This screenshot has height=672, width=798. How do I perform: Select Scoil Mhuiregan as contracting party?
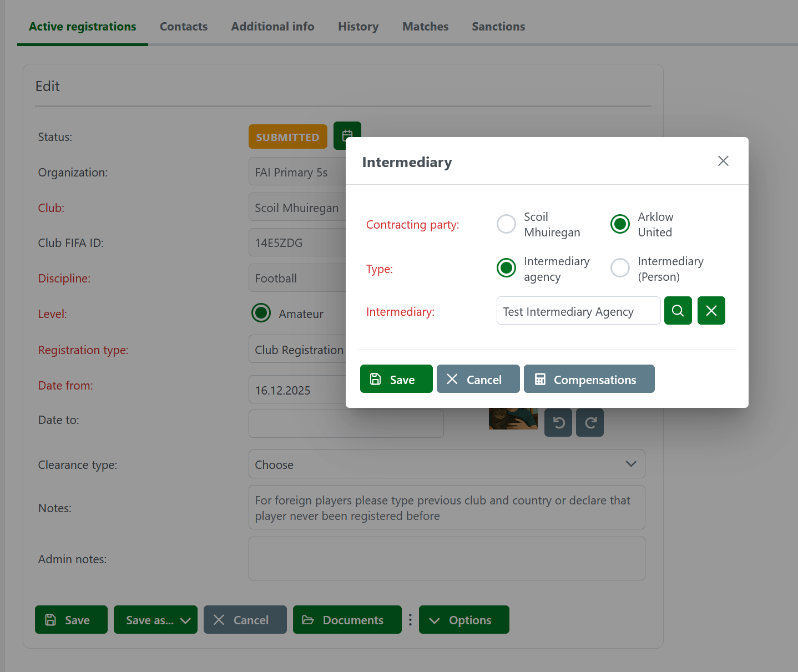tap(506, 224)
